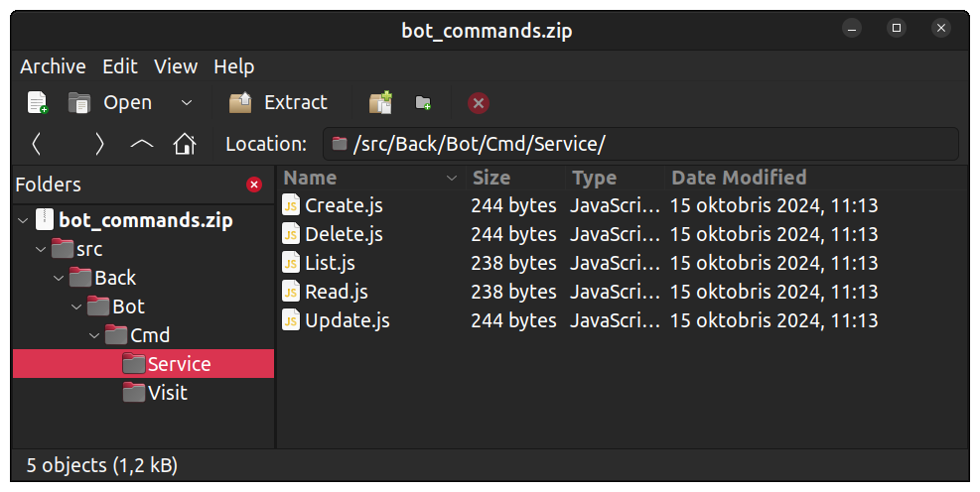Open the Help menu
This screenshot has height=492, width=980.
[233, 66]
